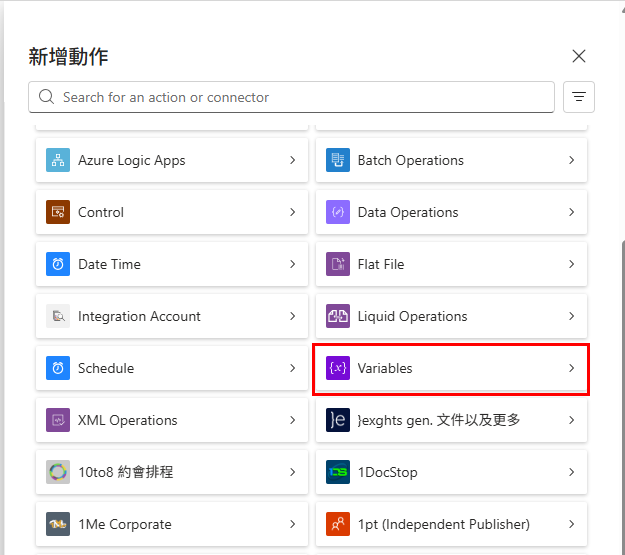Click the Schedule clock icon

(x=58, y=368)
